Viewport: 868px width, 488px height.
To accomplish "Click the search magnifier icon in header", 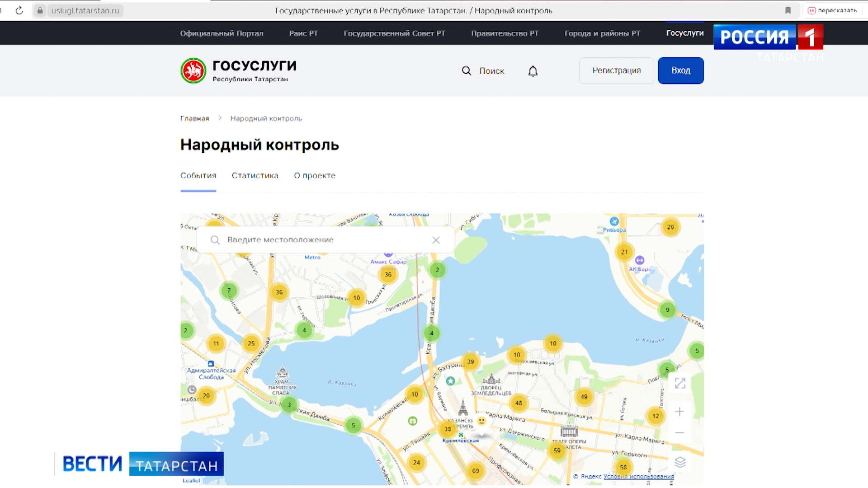I will [x=466, y=70].
